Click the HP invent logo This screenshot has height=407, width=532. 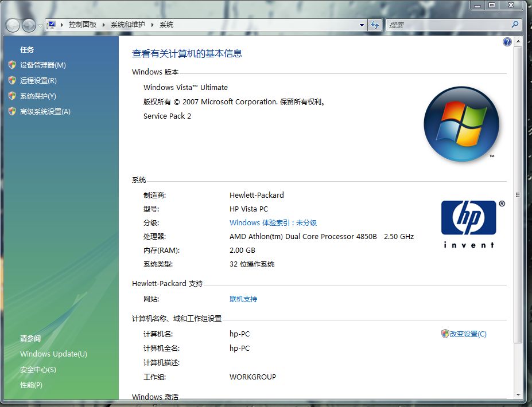(472, 224)
